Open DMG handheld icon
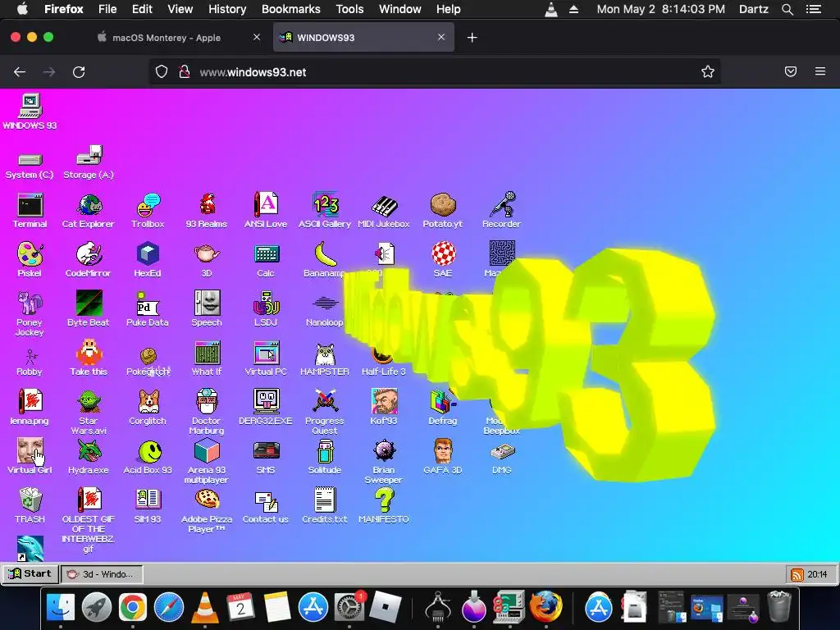Image resolution: width=840 pixels, height=630 pixels. pyautogui.click(x=503, y=452)
